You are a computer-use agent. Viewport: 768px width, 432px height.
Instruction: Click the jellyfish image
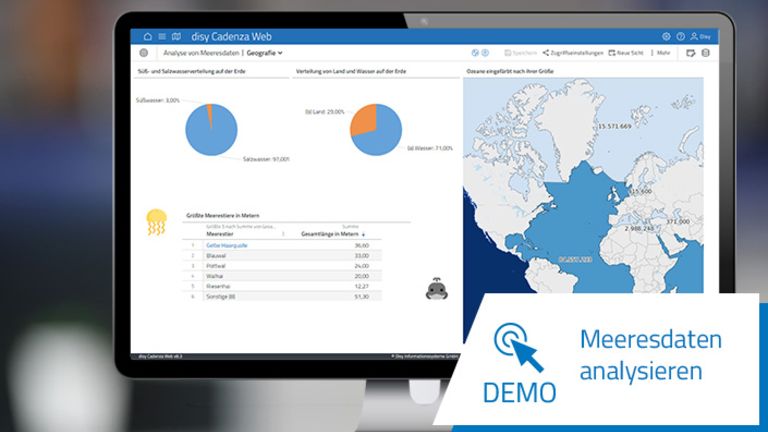[157, 222]
